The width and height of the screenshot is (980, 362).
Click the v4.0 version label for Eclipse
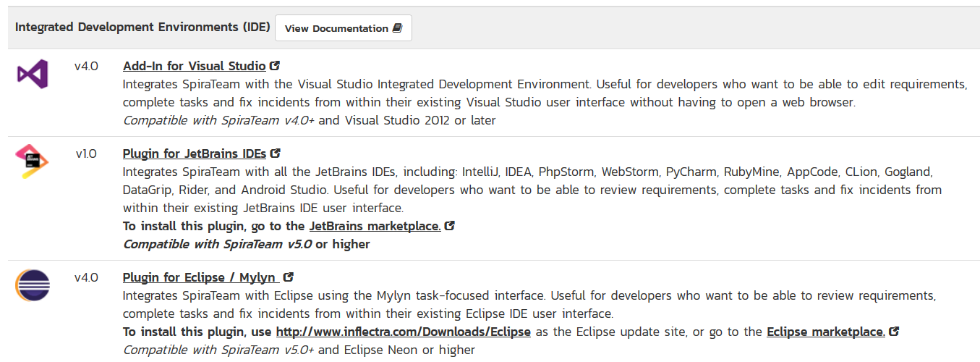(x=86, y=277)
